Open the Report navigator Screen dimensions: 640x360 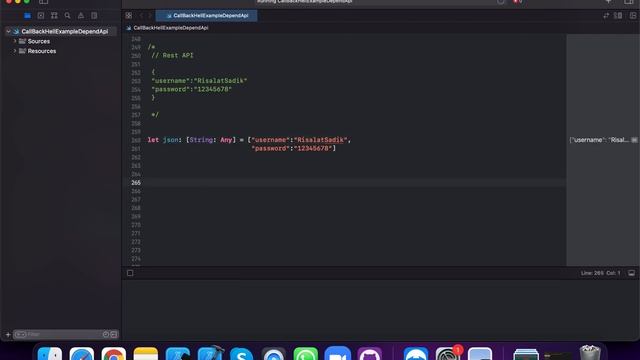coord(94,16)
